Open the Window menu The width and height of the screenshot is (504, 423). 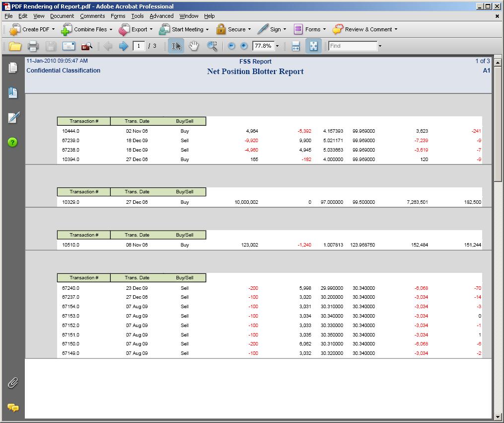(189, 16)
